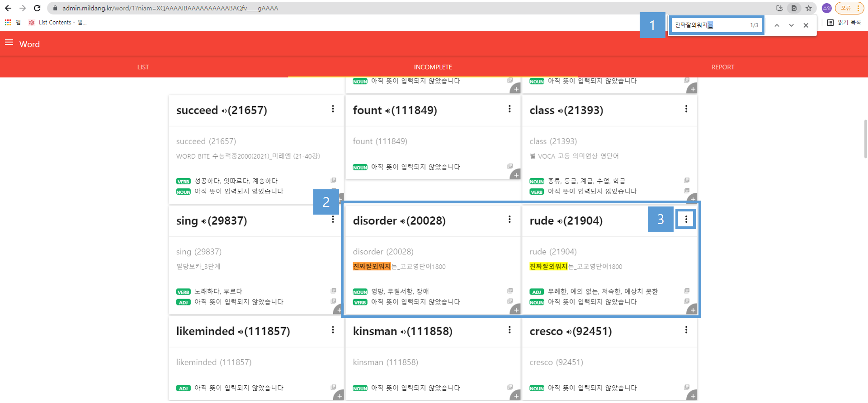Click the 오류 update button

(850, 8)
